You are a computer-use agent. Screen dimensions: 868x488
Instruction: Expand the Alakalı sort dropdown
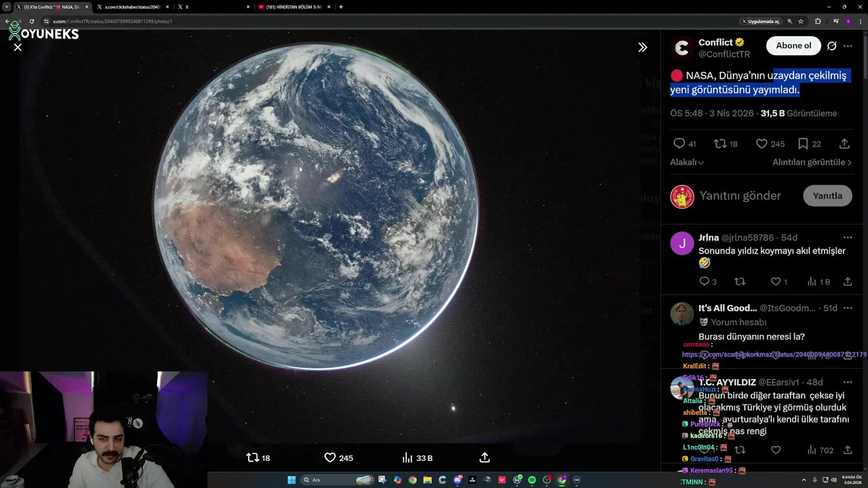point(687,162)
